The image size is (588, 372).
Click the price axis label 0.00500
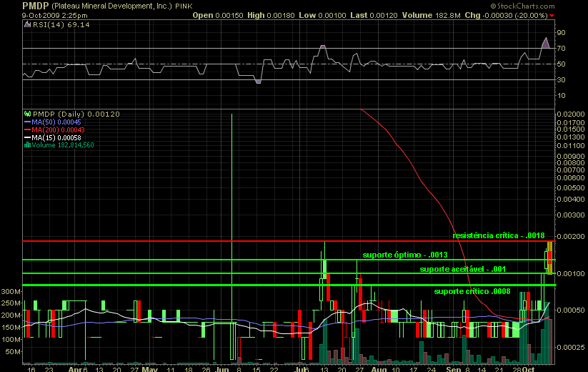pos(570,187)
